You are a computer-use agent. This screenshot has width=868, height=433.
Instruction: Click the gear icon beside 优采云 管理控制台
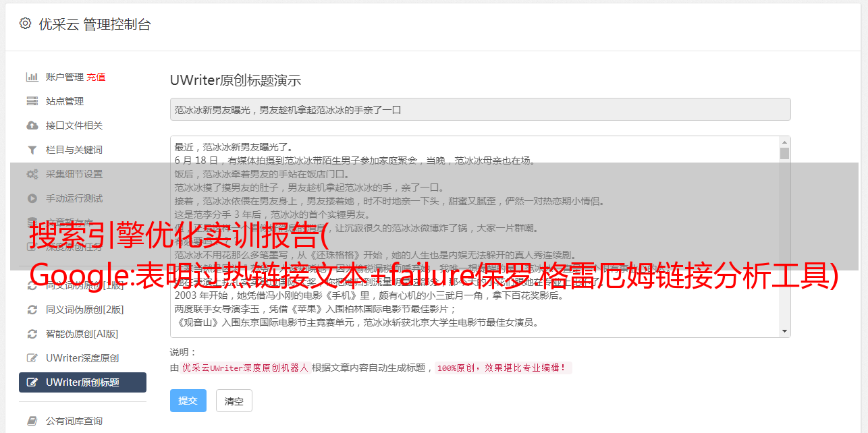pos(25,24)
